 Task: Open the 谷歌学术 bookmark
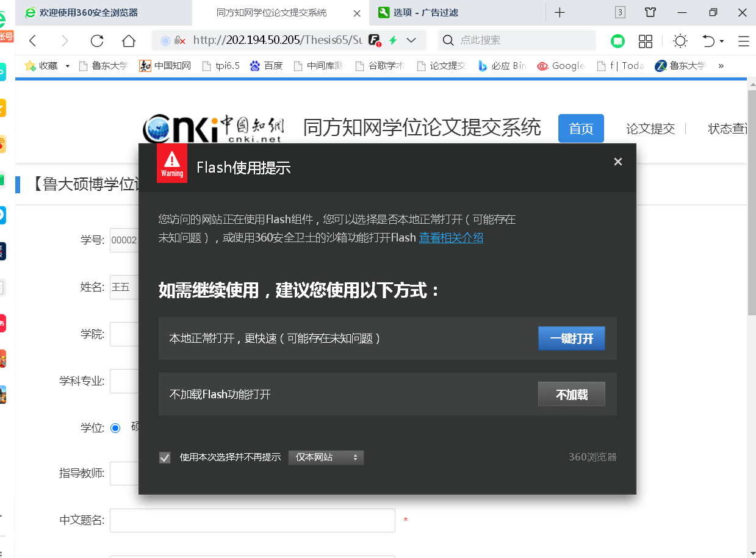point(379,66)
